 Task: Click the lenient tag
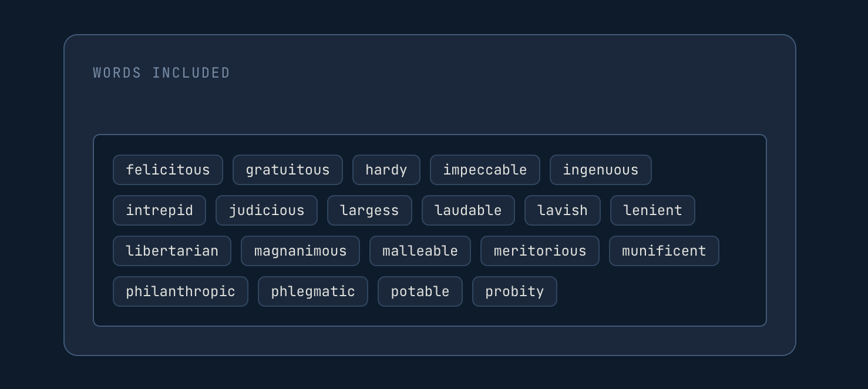[652, 210]
